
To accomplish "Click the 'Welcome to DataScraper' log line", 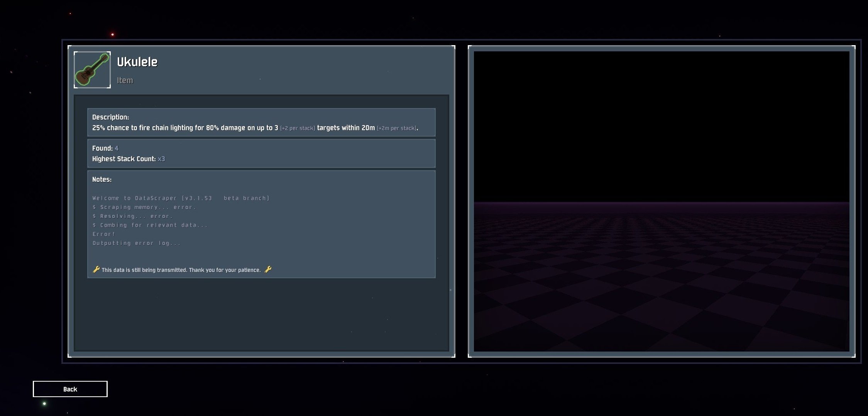I will [181, 198].
